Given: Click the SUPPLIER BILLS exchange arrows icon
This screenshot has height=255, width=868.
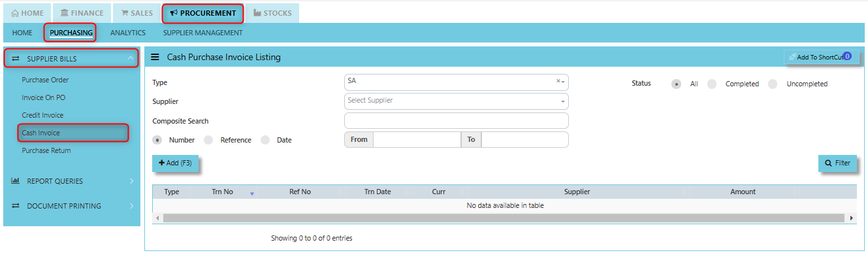Looking at the screenshot, I should [16, 59].
